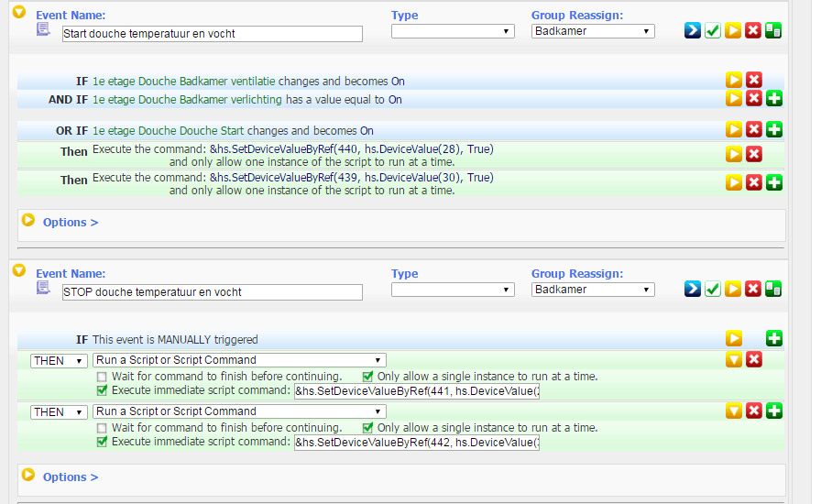832x504 pixels.
Task: Collapse the 442 script action editor
Action: tap(734, 411)
